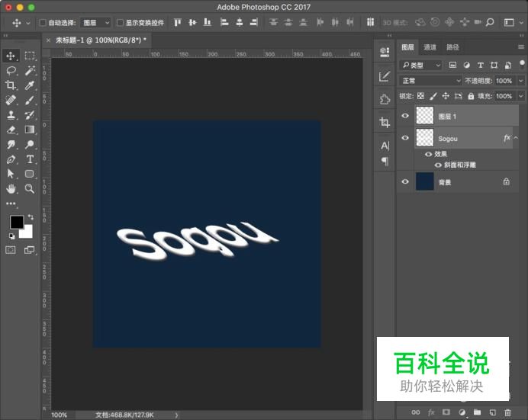Hide the 背景 layer
The image size is (528, 420).
pyautogui.click(x=405, y=181)
